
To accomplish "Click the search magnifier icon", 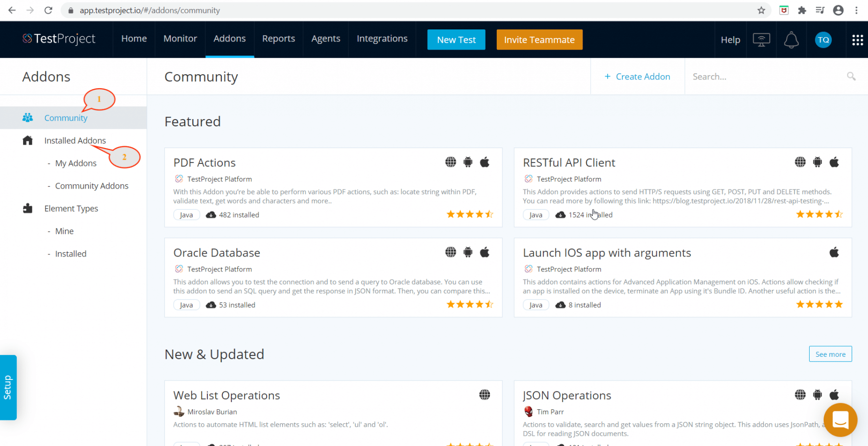I will (x=851, y=76).
